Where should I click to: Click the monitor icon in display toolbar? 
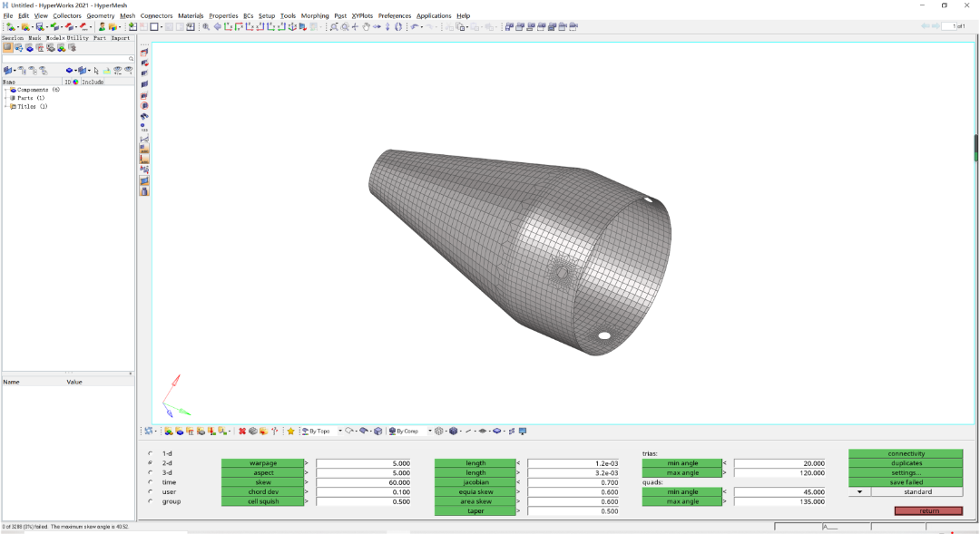[x=524, y=431]
